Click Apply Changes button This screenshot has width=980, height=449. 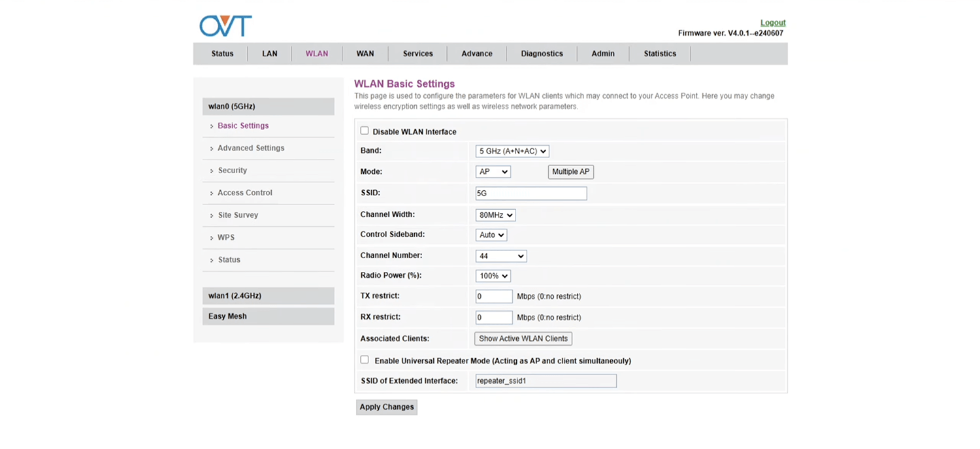387,407
